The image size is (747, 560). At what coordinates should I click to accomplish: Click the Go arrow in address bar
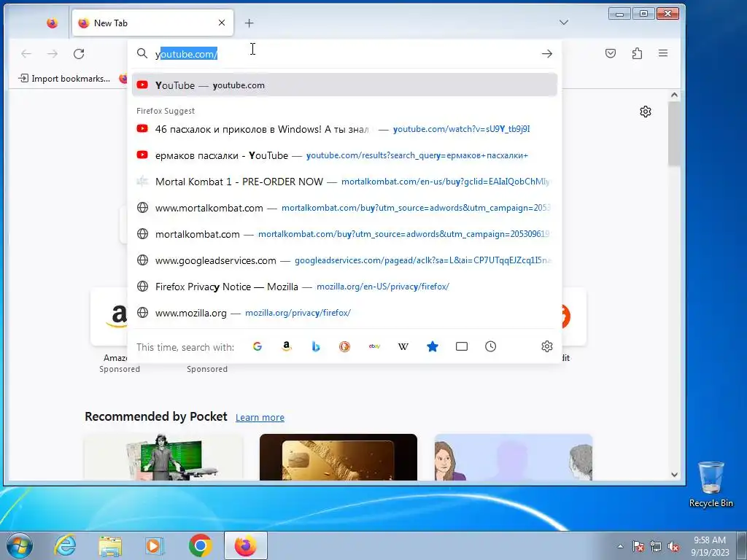click(x=547, y=54)
